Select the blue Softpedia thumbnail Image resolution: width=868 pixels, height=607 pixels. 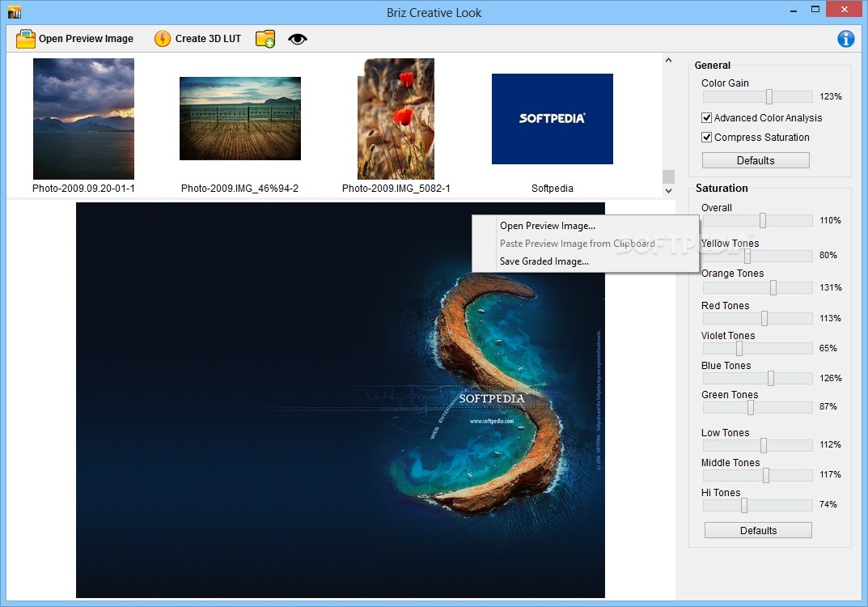pos(553,118)
